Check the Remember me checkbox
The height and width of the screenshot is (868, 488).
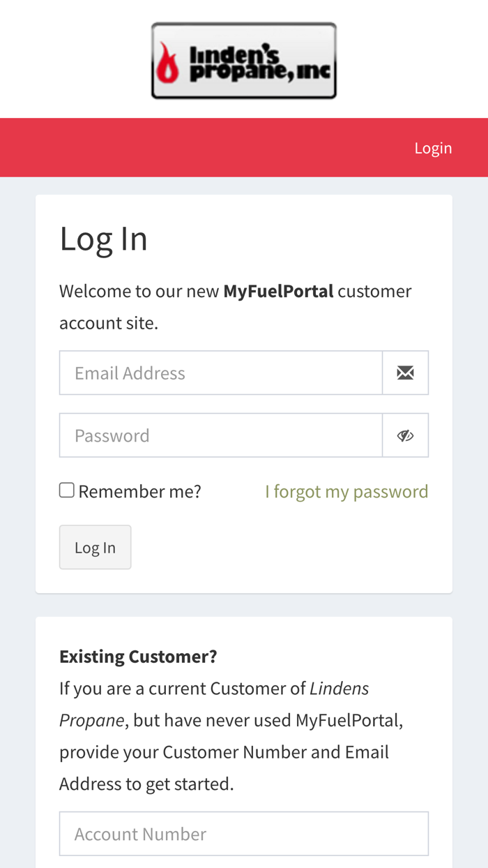click(67, 491)
